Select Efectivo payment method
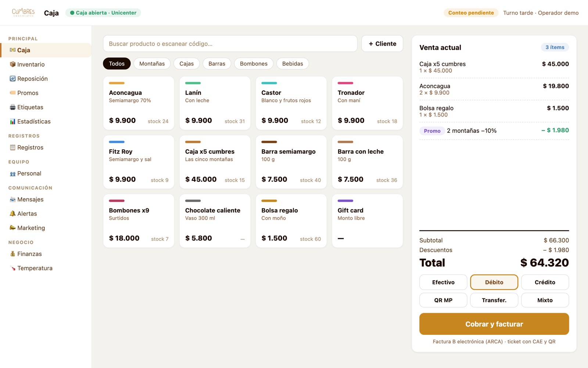Viewport: 588px width, 368px height. coord(443,282)
